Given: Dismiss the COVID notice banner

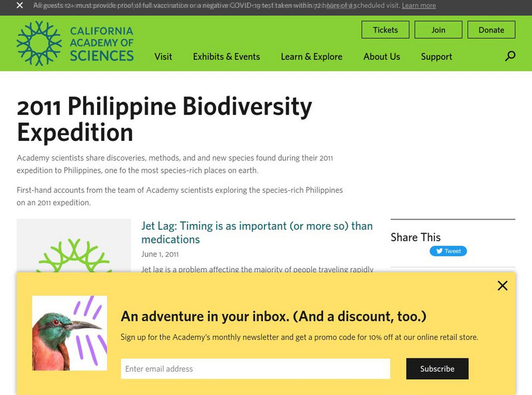Looking at the screenshot, I should [x=20, y=5].
